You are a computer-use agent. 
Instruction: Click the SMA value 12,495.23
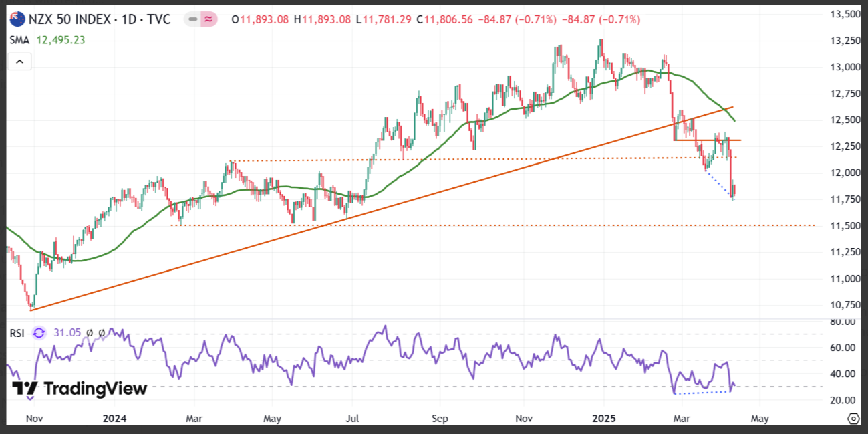pos(61,40)
